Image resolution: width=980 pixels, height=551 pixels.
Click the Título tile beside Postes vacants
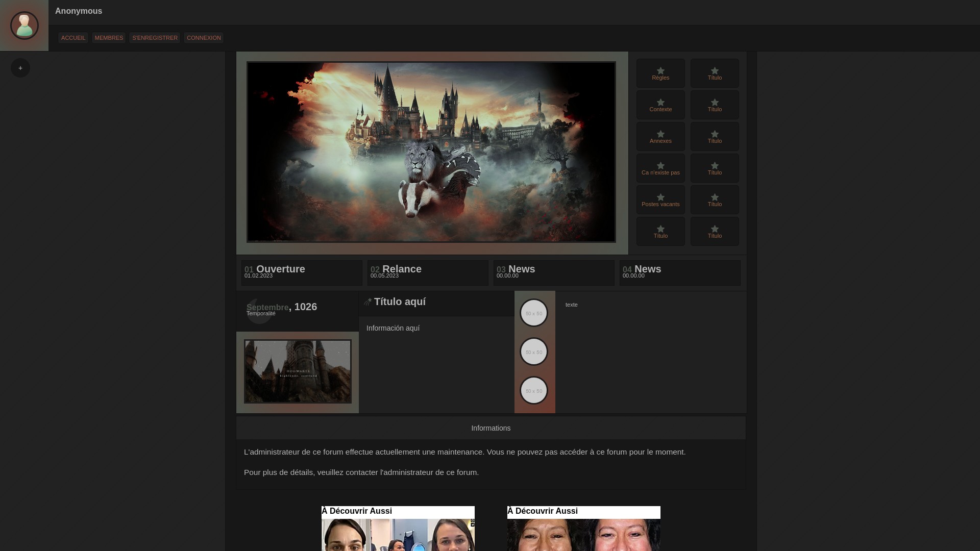(x=715, y=199)
